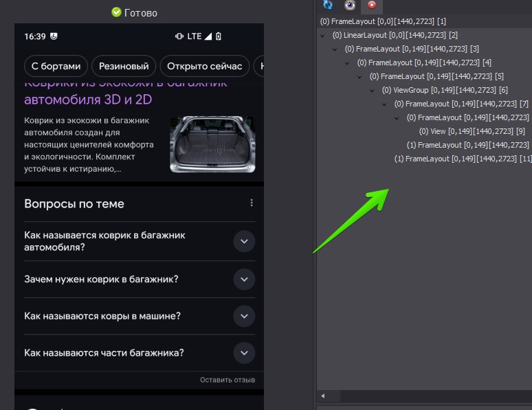Click the 16:39 clock in phone status bar

point(35,36)
